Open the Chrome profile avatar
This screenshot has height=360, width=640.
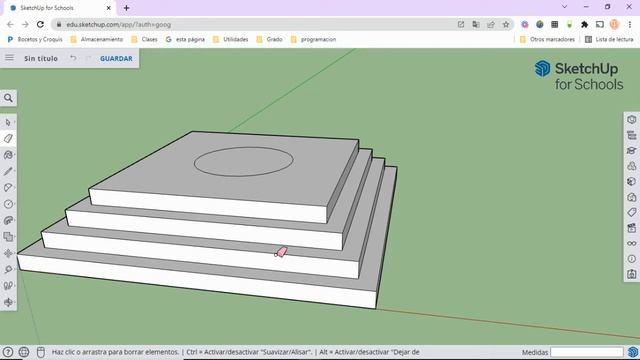(615, 24)
